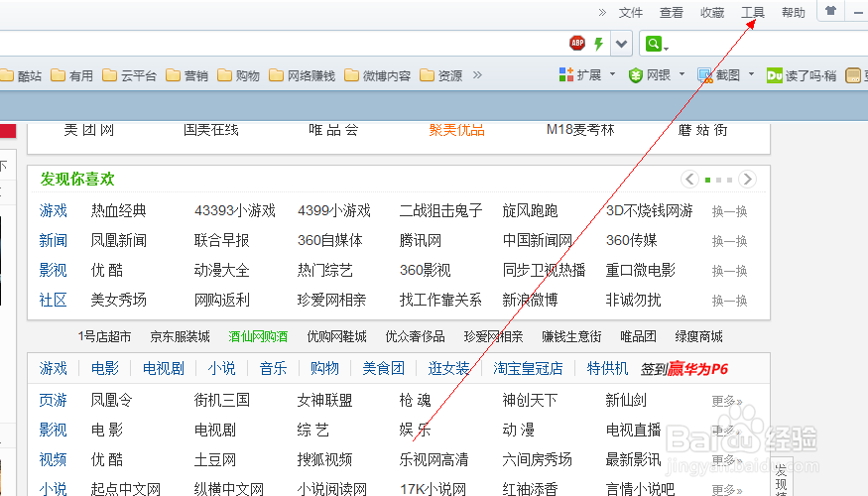Switch to the 电影 category tab

[x=104, y=369]
